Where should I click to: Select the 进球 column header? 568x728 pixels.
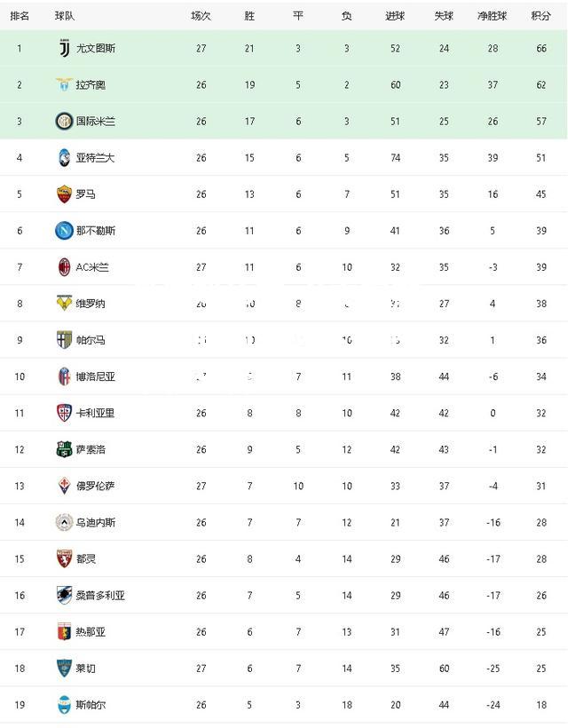[x=395, y=16]
